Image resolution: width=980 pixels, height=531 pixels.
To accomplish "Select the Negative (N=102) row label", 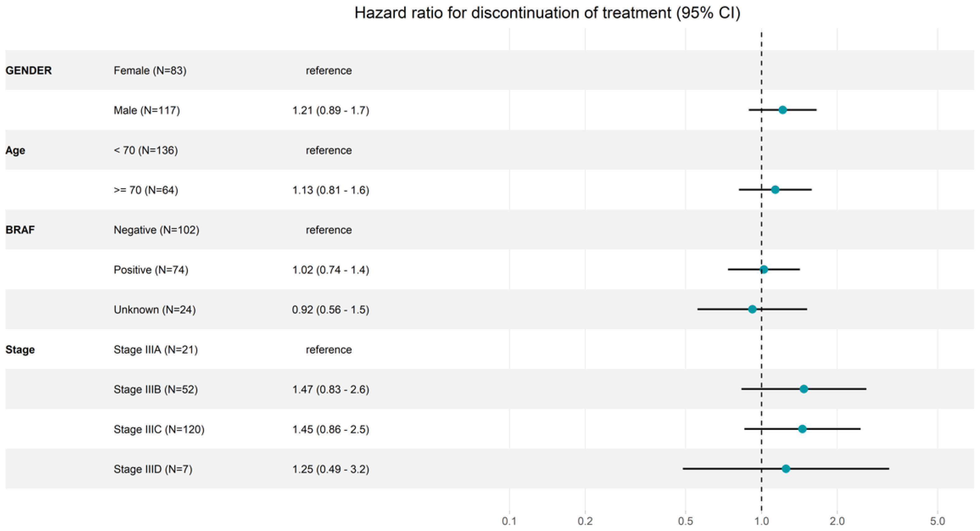I will coord(156,230).
